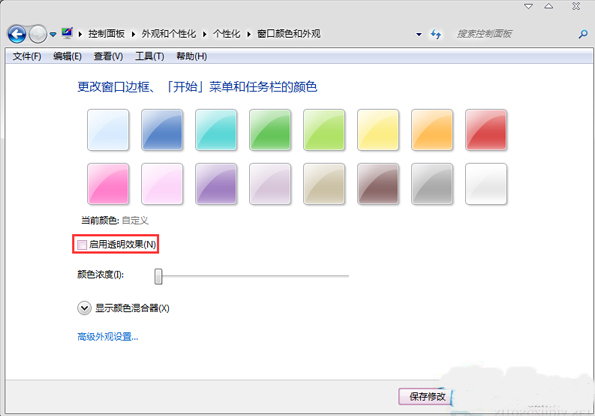The image size is (595, 416).
Task: Click the blue back navigation arrow
Action: (x=17, y=35)
